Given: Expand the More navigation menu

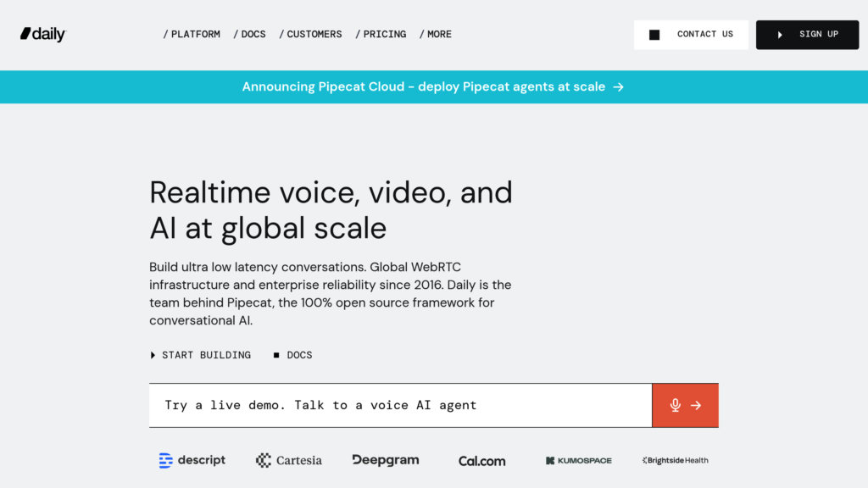Looking at the screenshot, I should coord(436,35).
